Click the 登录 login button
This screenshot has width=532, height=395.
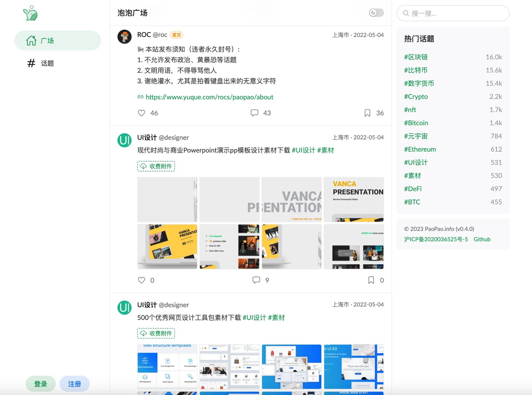[x=41, y=384]
